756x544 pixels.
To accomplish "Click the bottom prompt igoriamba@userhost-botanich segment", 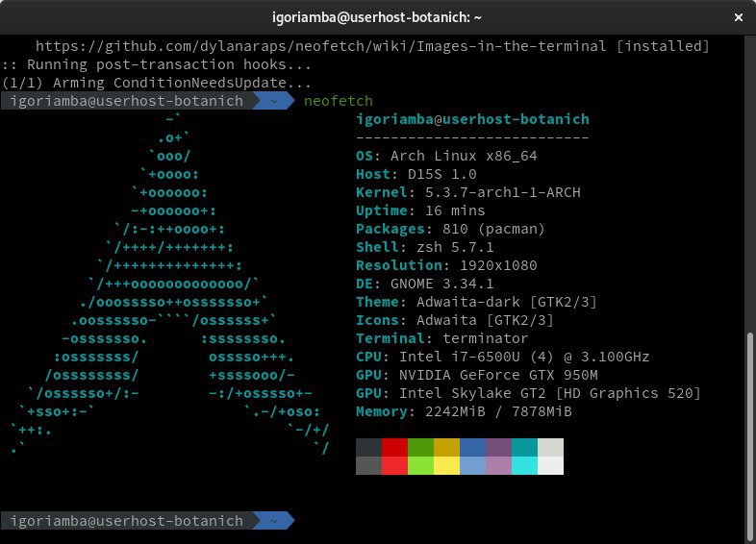I will pos(126,521).
